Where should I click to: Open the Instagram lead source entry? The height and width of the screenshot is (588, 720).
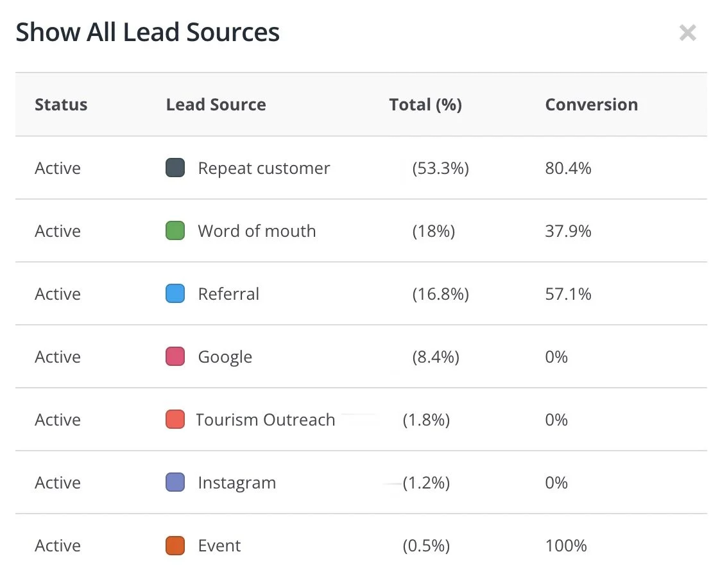[x=237, y=483]
